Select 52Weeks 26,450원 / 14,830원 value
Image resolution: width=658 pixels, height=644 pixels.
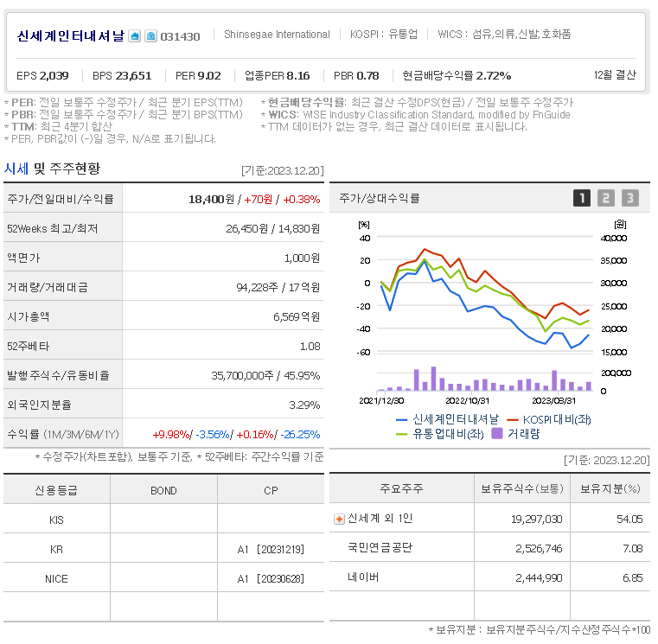pos(272,229)
